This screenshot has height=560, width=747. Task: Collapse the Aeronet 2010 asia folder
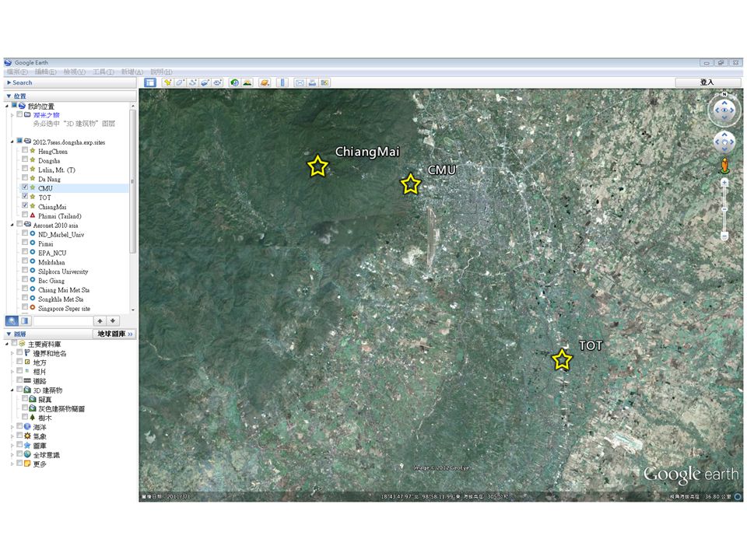pyautogui.click(x=12, y=224)
